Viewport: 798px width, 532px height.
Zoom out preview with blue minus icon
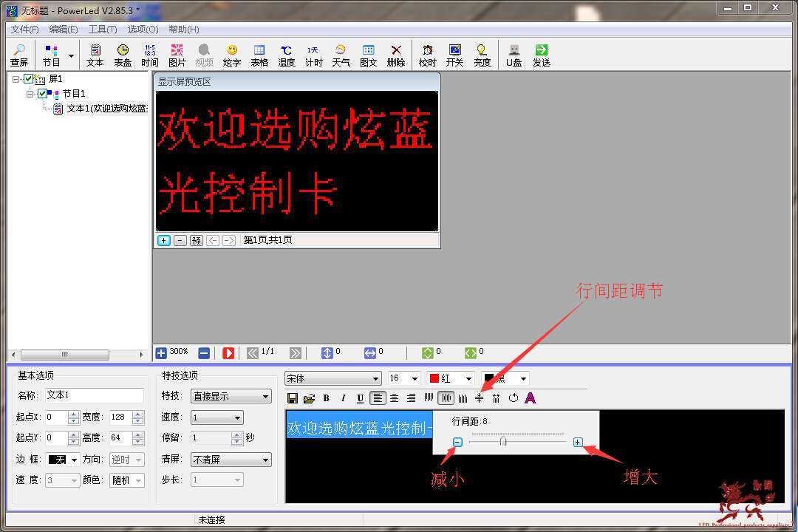[x=204, y=352]
